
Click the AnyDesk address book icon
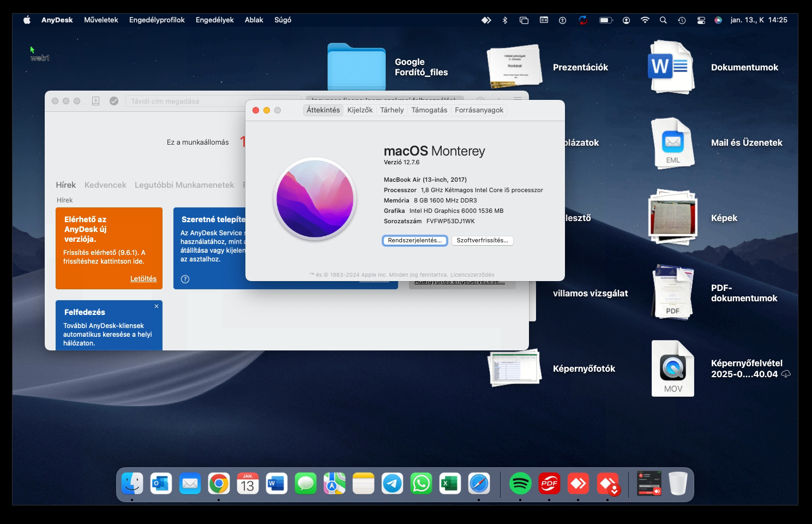[95, 101]
